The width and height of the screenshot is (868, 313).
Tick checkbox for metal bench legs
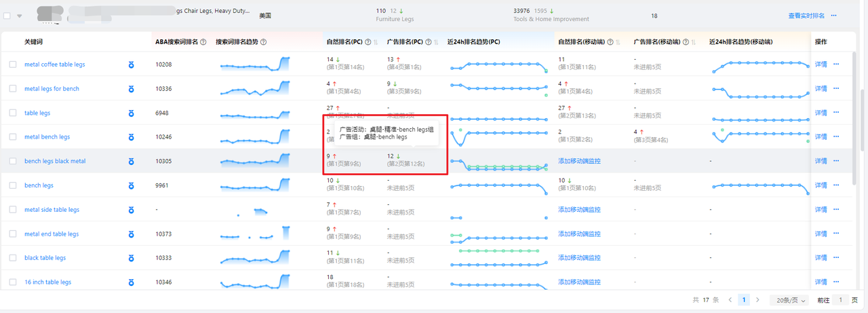(13, 137)
